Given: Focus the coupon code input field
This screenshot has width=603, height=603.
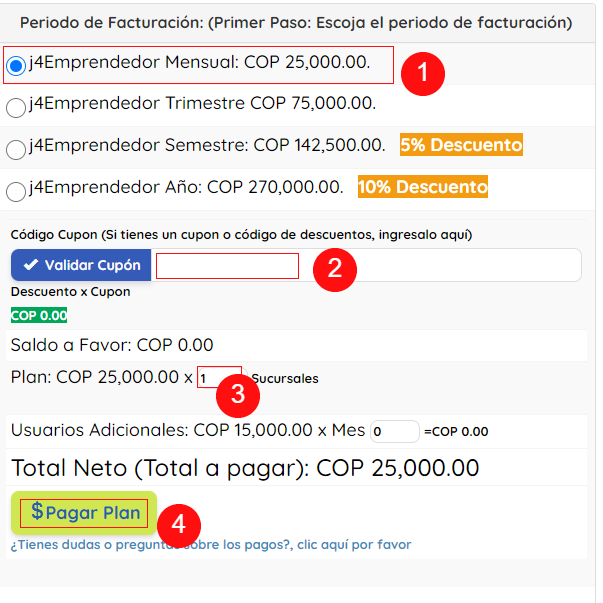Looking at the screenshot, I should pyautogui.click(x=366, y=265).
